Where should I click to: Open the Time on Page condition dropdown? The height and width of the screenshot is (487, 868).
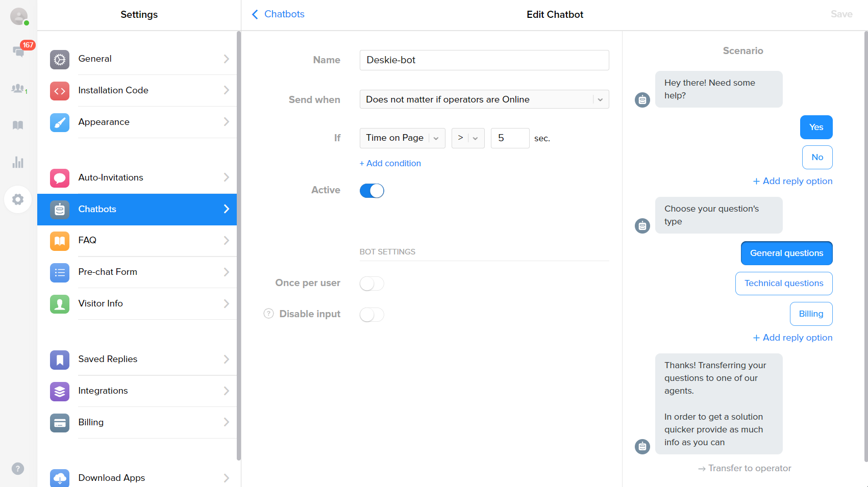(403, 138)
